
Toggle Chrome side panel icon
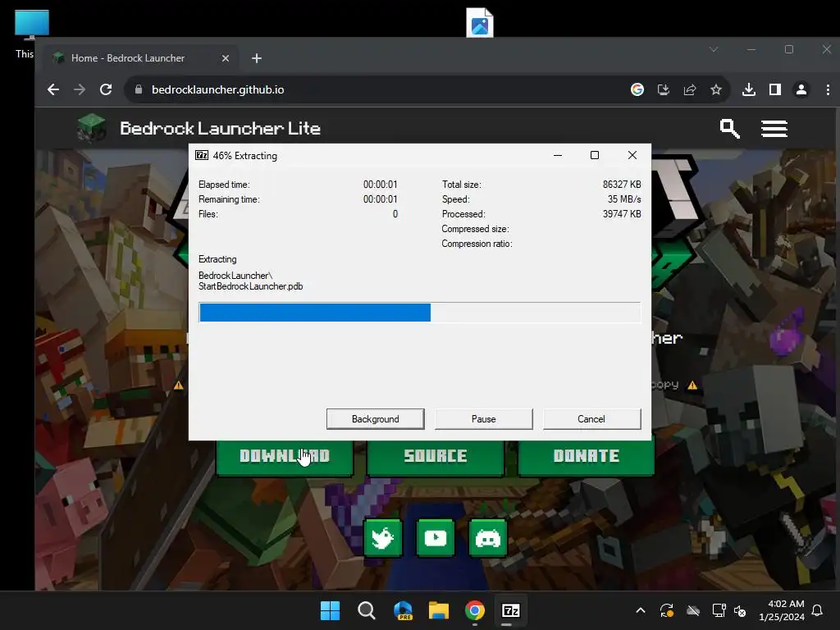click(775, 89)
